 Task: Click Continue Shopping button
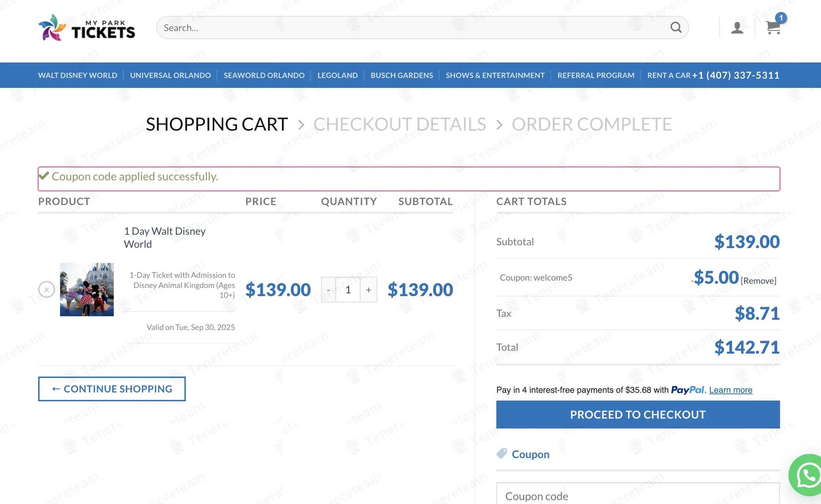(x=112, y=389)
